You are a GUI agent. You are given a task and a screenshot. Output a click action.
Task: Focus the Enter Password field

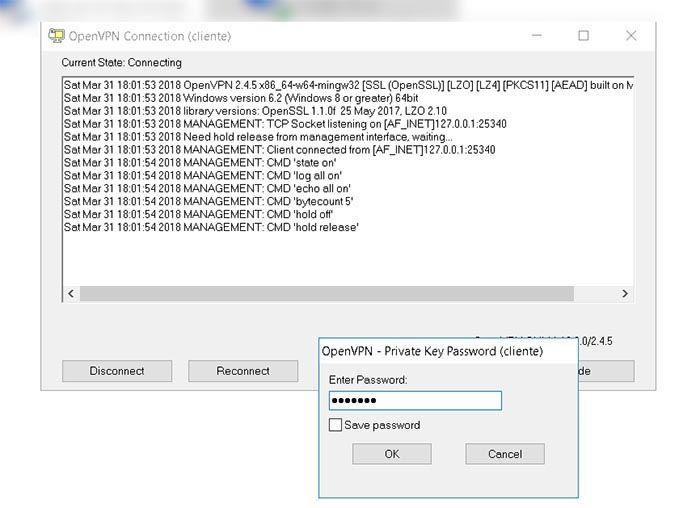click(415, 400)
